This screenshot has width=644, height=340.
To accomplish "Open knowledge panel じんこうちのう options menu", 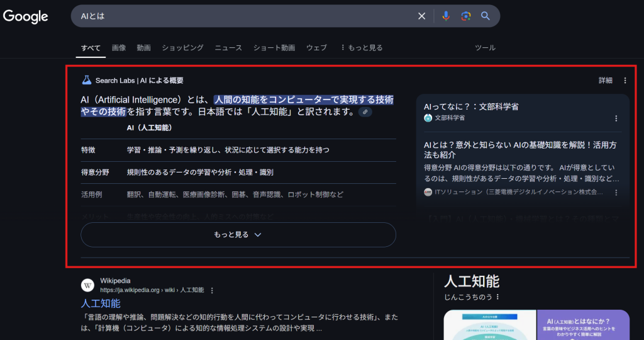I will [x=498, y=297].
